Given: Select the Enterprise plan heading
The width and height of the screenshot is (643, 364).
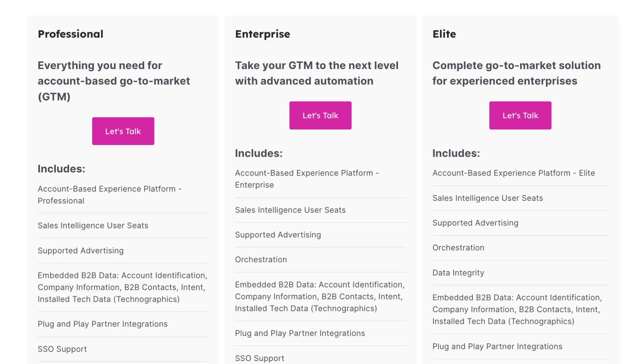Looking at the screenshot, I should tap(263, 34).
